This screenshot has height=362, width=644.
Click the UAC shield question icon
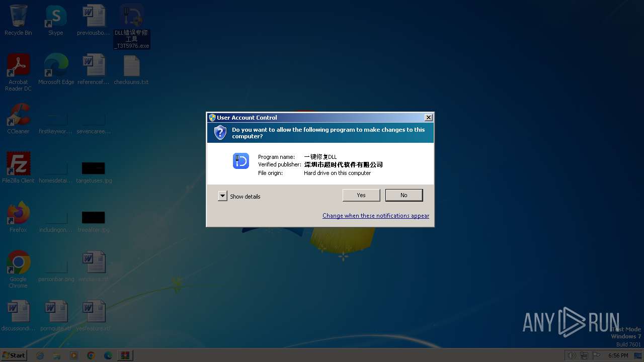(x=220, y=133)
